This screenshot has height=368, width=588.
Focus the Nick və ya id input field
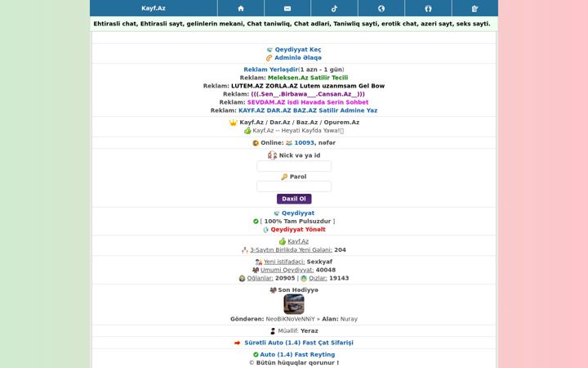(x=294, y=166)
